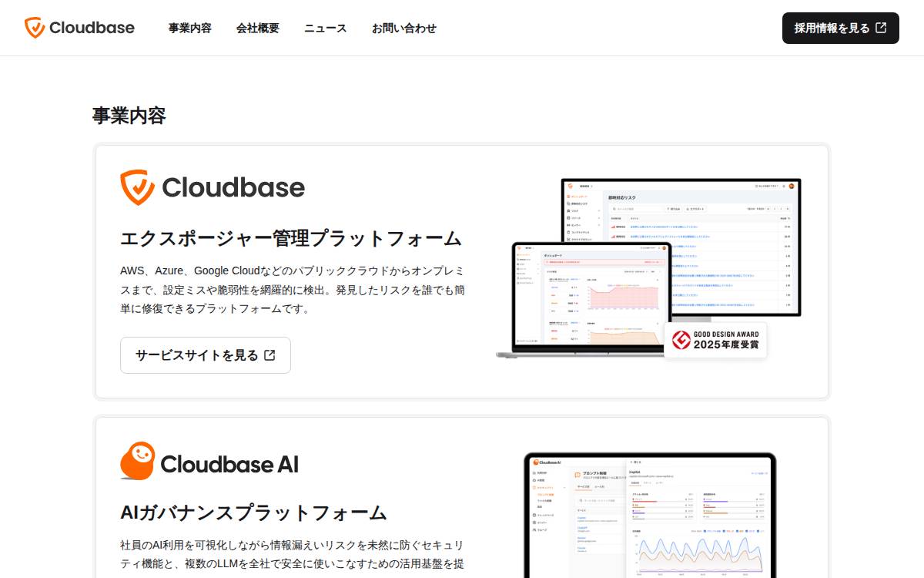
Task: Click external-link icon in サービスサイトを見る button
Action: point(269,355)
